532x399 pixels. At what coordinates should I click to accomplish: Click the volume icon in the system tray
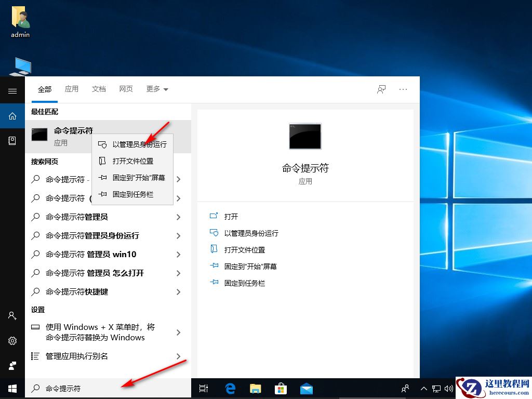pos(449,388)
